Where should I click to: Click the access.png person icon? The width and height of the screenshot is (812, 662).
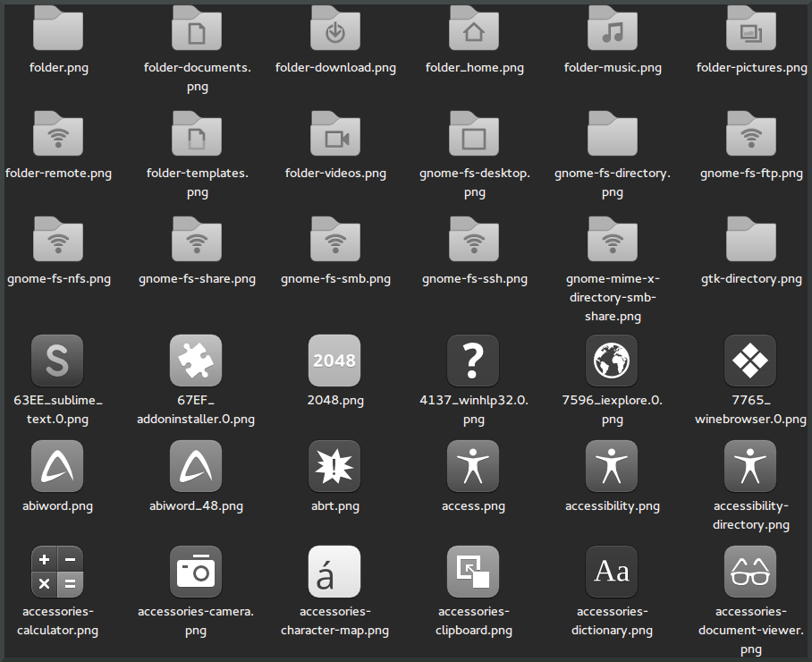pos(473,466)
